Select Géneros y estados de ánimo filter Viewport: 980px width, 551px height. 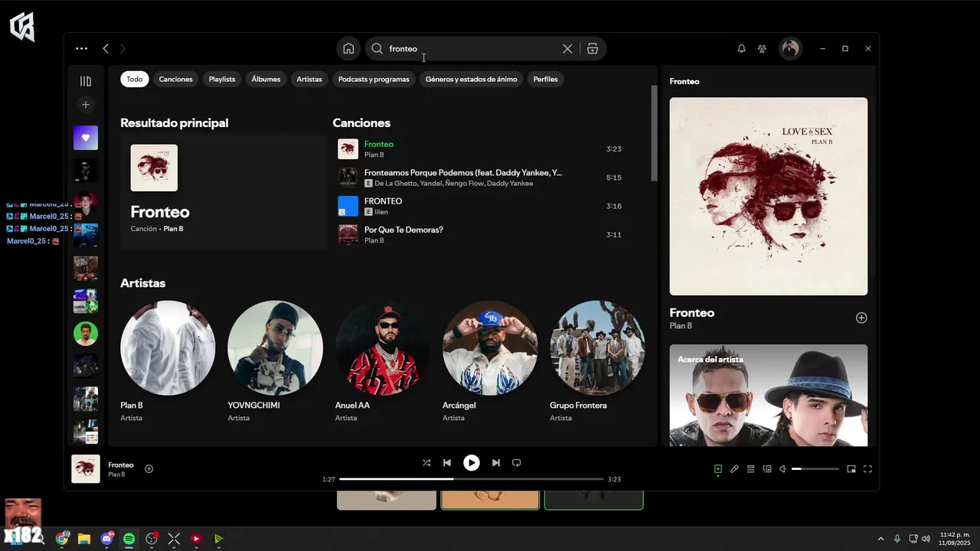[x=471, y=79]
